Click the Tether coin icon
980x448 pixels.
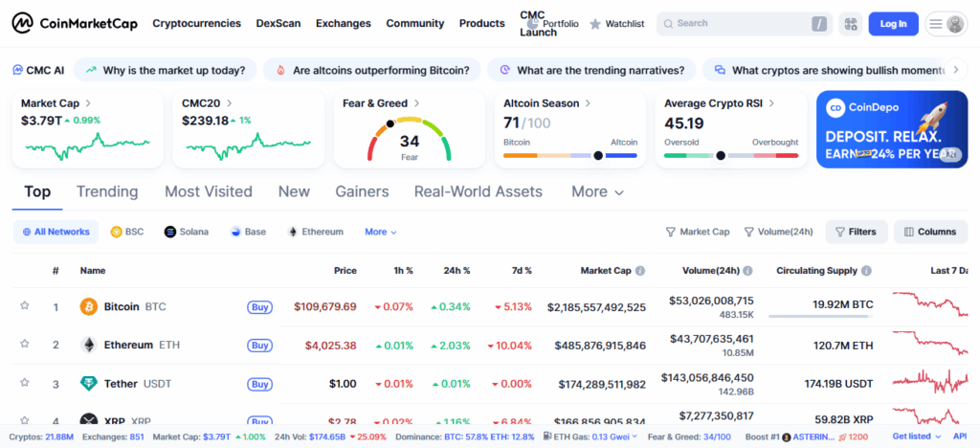click(x=89, y=384)
